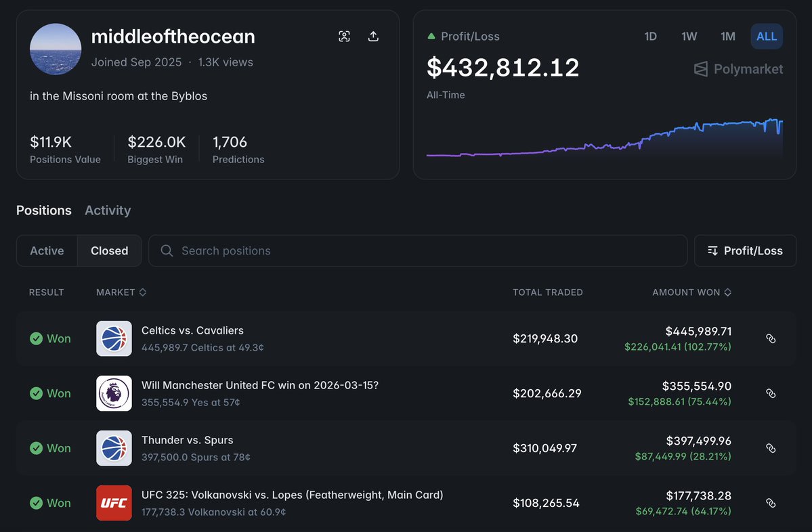Select the 1M profit timeframe

click(x=727, y=37)
